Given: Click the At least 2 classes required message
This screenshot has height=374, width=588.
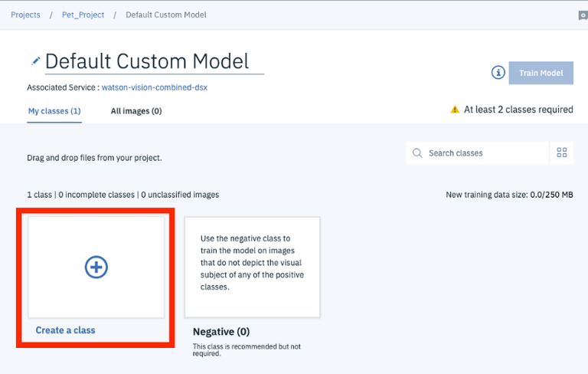Looking at the screenshot, I should 518,110.
